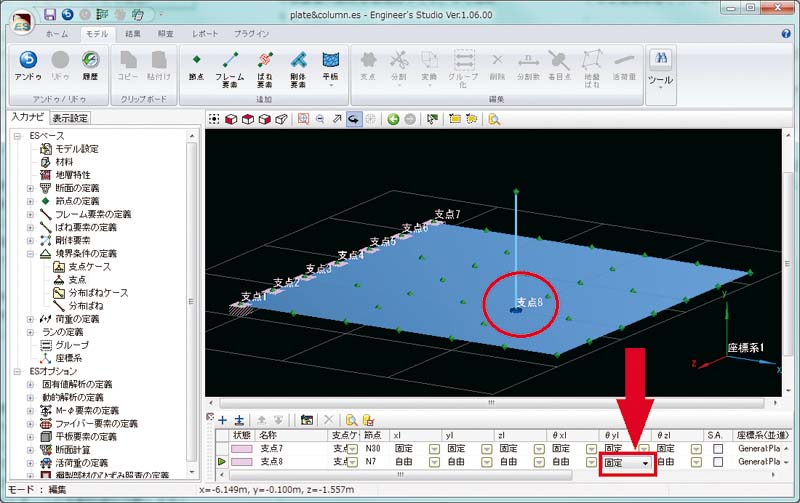The width and height of the screenshot is (800, 503).
Task: Open the θzl dropdown for 支点7
Action: click(x=696, y=449)
